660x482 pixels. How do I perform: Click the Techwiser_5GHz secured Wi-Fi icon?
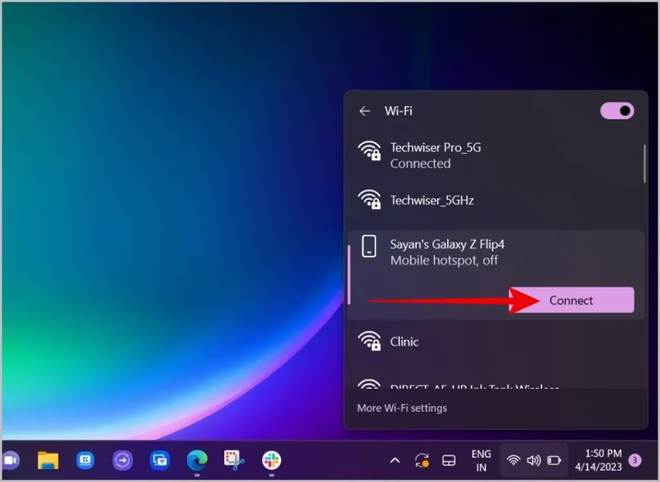pyautogui.click(x=369, y=199)
